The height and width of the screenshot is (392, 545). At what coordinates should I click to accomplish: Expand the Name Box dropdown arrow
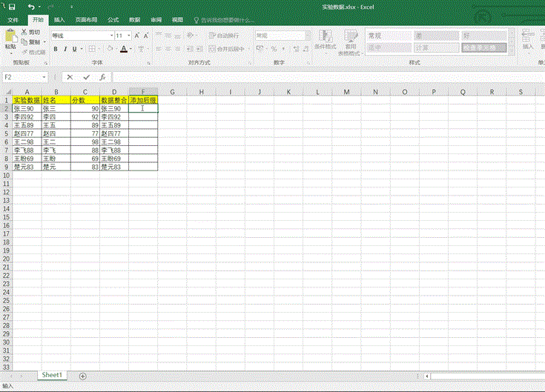pos(44,77)
